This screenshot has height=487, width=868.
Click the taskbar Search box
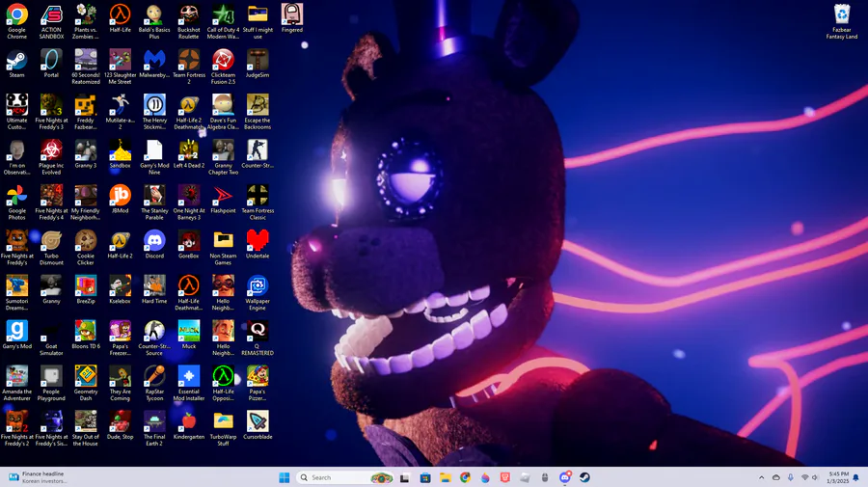[345, 477]
